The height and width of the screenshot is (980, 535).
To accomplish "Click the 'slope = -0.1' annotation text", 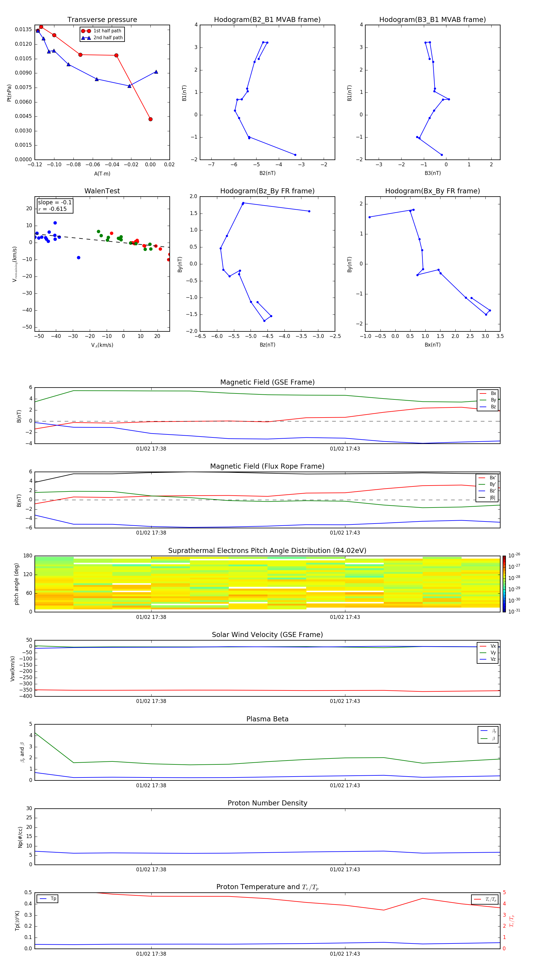I will (55, 203).
